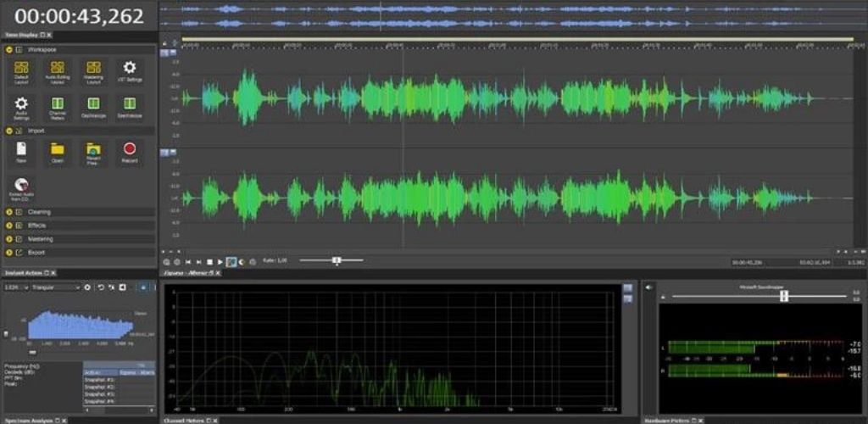Click the Play button in transport bar
The image size is (868, 424).
click(x=220, y=261)
